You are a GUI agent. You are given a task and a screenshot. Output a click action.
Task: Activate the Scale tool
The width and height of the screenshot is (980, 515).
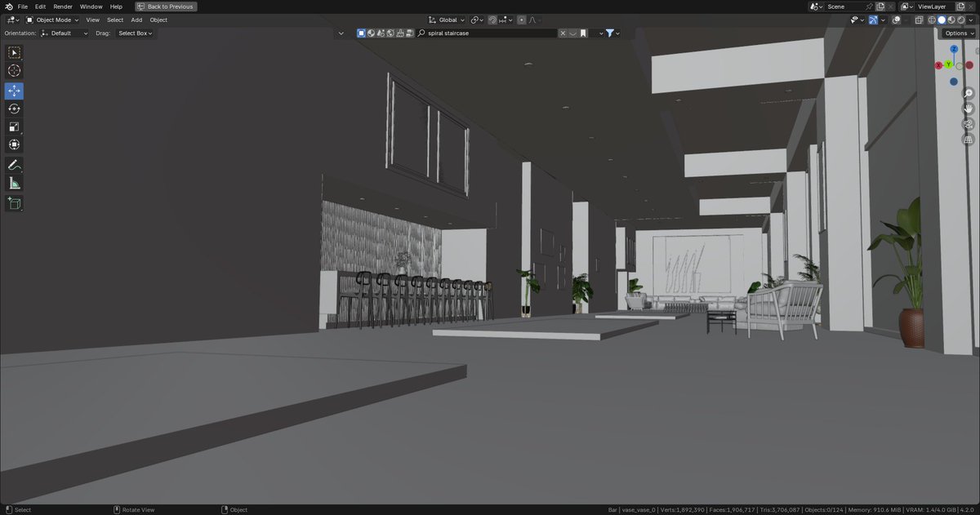[14, 127]
